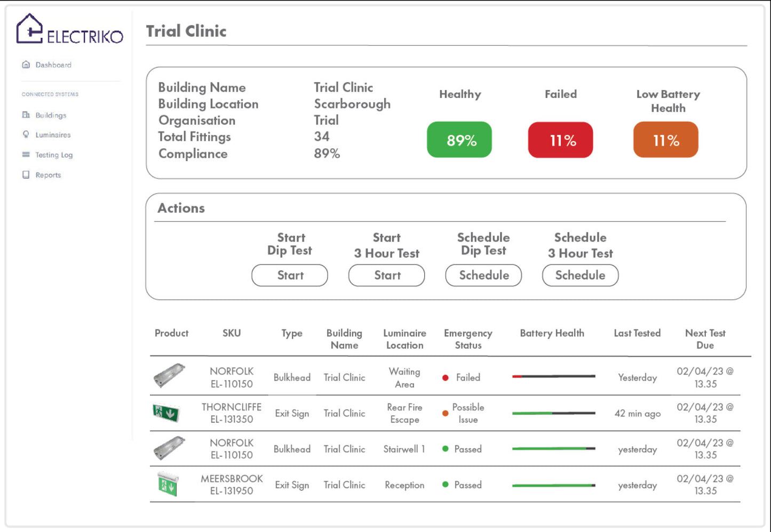Click the Dashboard home icon
The image size is (771, 532).
(x=26, y=65)
